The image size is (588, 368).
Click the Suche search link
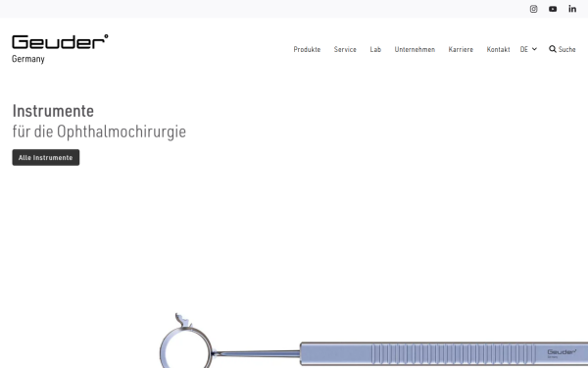click(x=566, y=49)
